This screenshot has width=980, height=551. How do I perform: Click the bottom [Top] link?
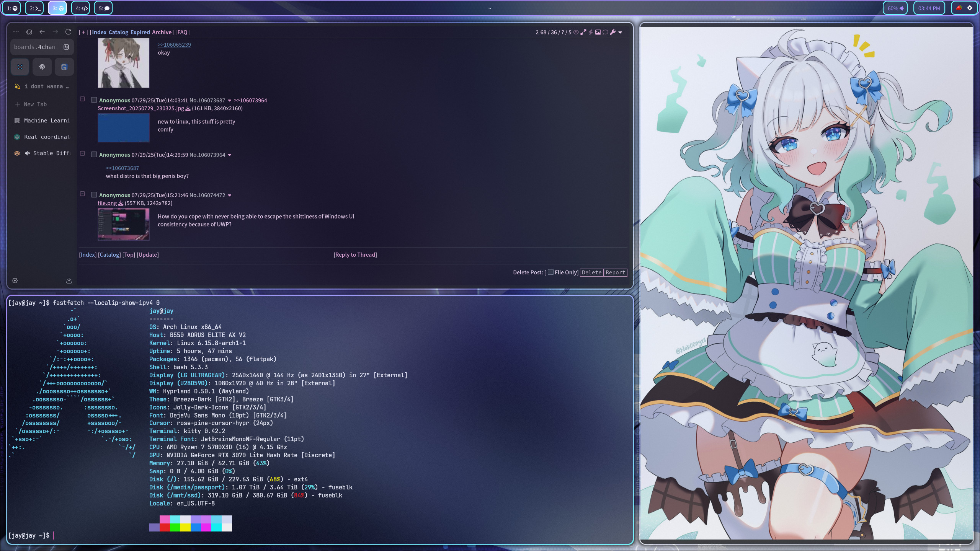tap(129, 255)
